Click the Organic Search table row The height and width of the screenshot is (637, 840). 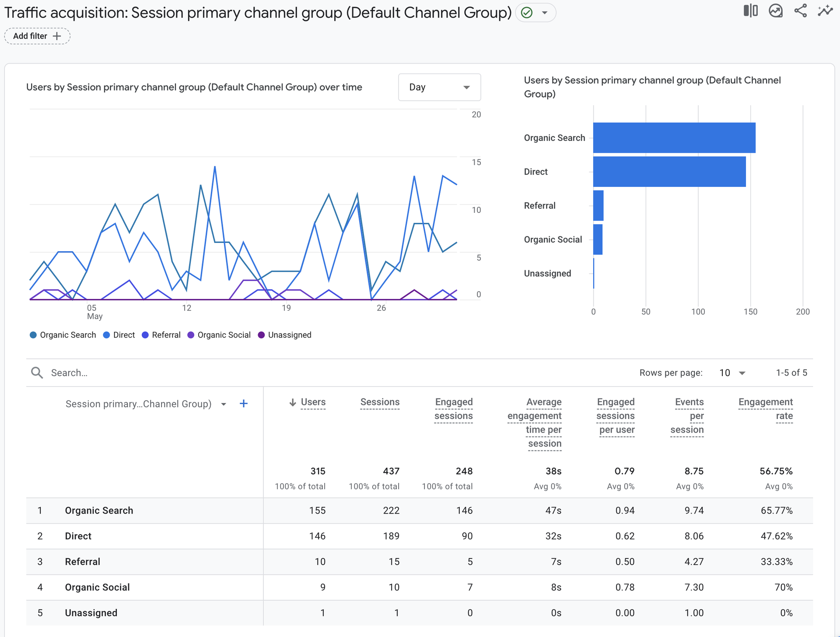coord(99,510)
